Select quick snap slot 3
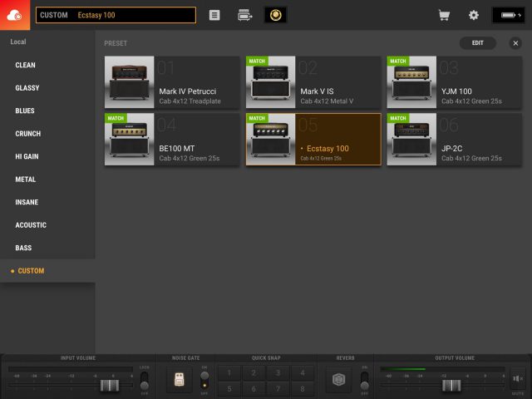 point(278,373)
